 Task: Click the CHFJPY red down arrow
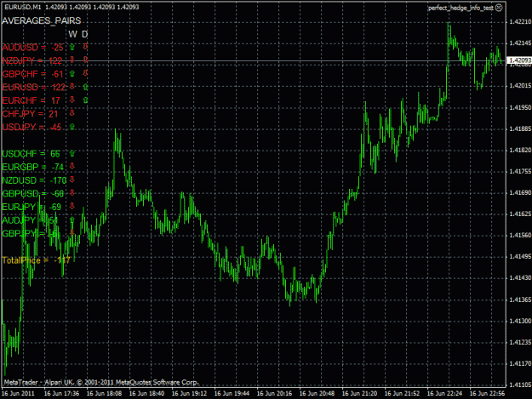pyautogui.click(x=72, y=113)
